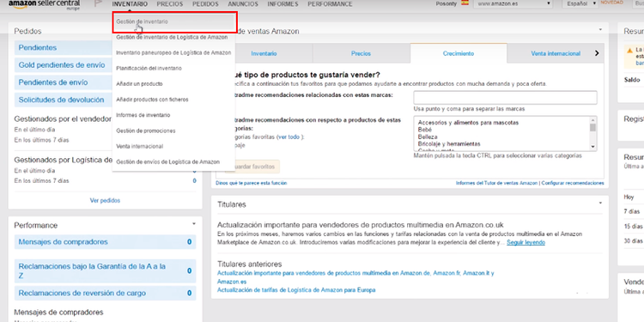The width and height of the screenshot is (644, 322).
Task: Collapse the Tutor de ventas Amazon widget arrow
Action: click(x=600, y=29)
